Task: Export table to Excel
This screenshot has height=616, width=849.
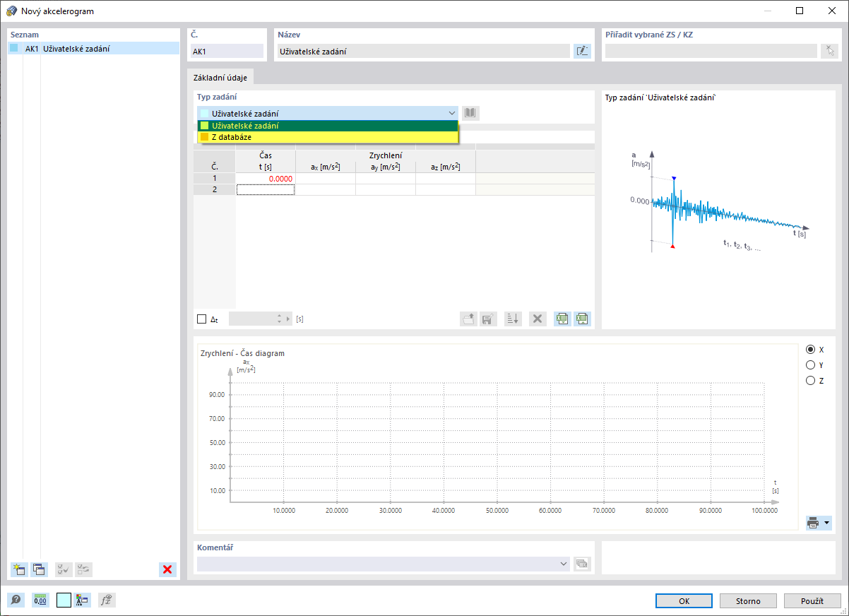Action: coord(562,319)
